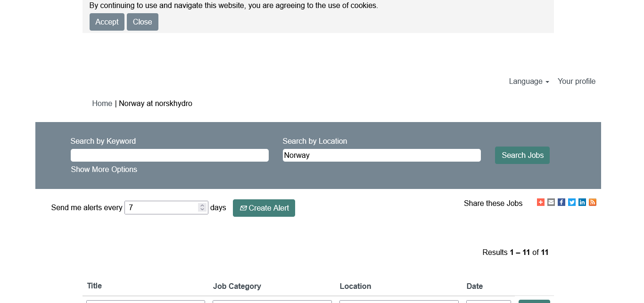Share jobs on Facebook
This screenshot has width=644, height=303.
coord(561,202)
